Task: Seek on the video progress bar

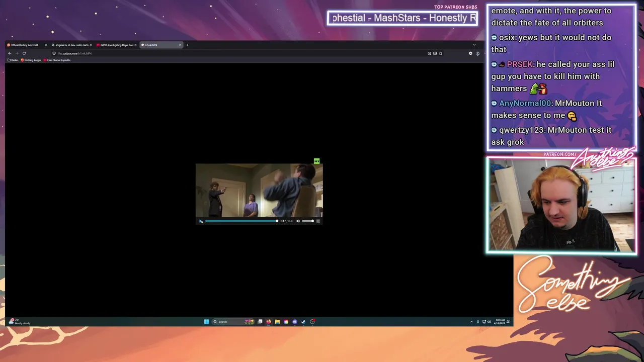Action: [x=241, y=221]
